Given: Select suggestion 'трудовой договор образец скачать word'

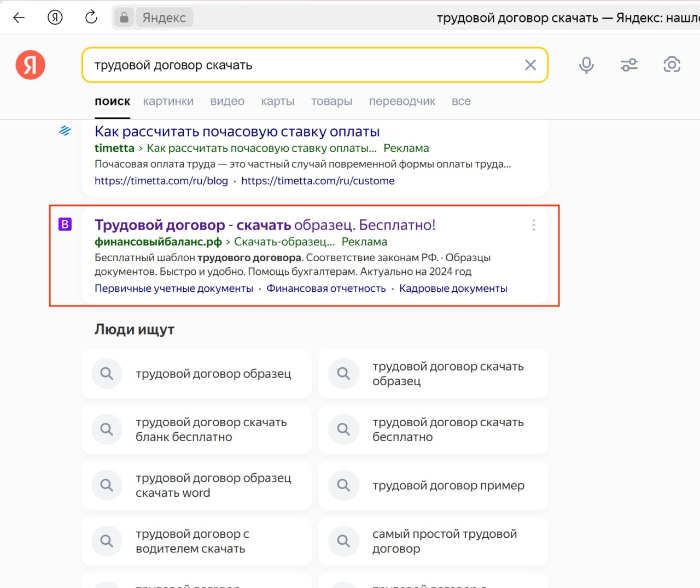Looking at the screenshot, I should click(213, 485).
